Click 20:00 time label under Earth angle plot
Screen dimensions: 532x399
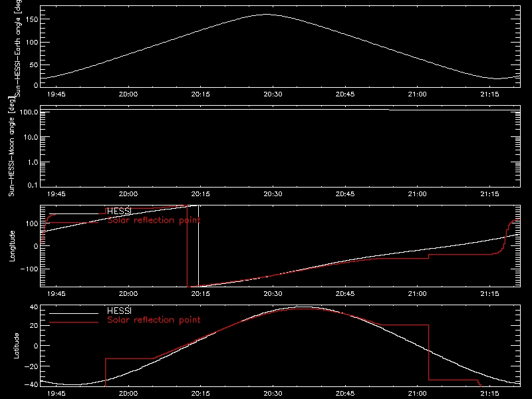point(128,94)
